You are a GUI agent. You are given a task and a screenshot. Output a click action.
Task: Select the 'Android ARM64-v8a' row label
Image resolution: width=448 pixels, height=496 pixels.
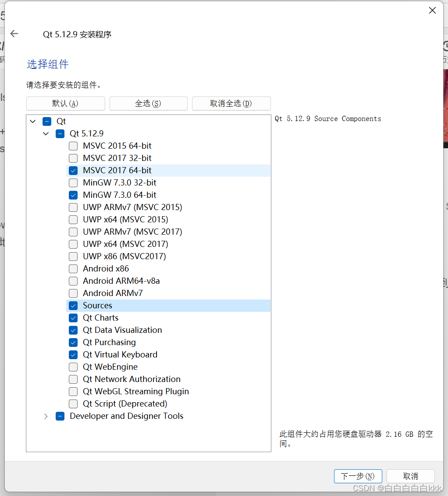(121, 281)
